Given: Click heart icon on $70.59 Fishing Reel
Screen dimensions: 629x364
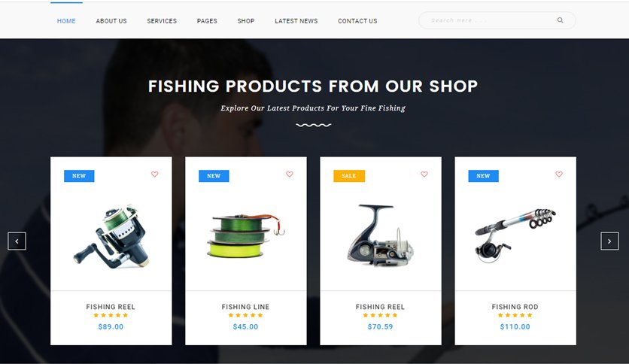Looking at the screenshot, I should pyautogui.click(x=424, y=174).
